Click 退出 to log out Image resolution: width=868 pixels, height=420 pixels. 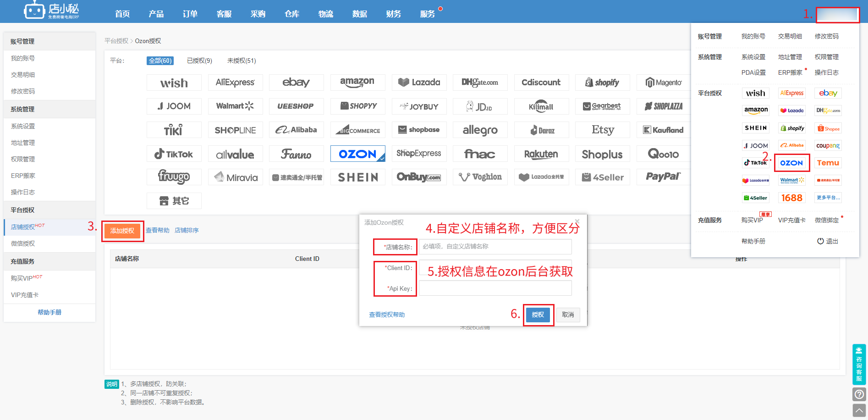828,241
